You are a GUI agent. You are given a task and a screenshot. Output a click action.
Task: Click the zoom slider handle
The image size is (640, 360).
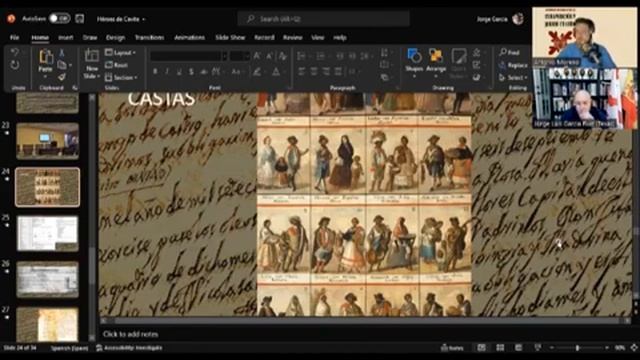[578, 348]
